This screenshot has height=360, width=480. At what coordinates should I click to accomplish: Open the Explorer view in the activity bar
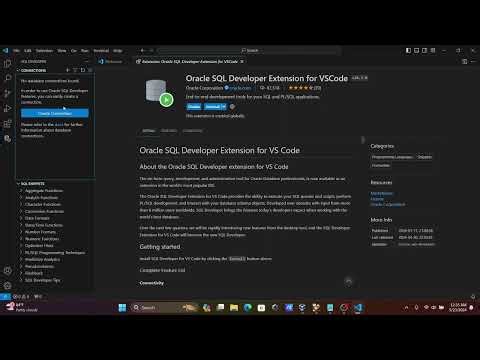tap(7, 64)
